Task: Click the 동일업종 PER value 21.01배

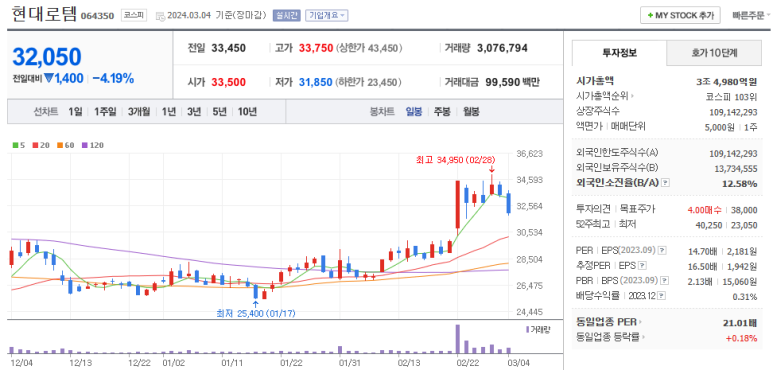Action: point(741,323)
